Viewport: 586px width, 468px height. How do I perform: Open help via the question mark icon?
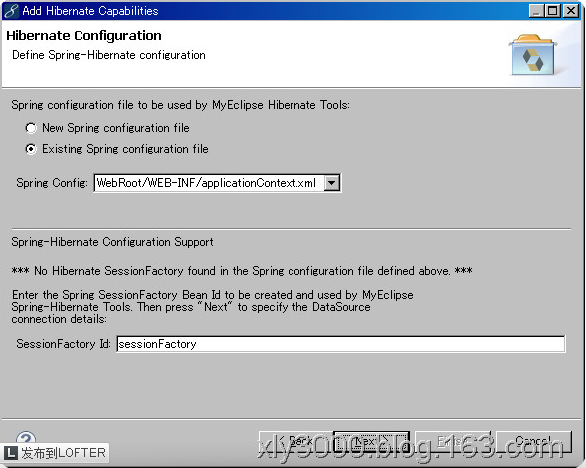point(26,438)
